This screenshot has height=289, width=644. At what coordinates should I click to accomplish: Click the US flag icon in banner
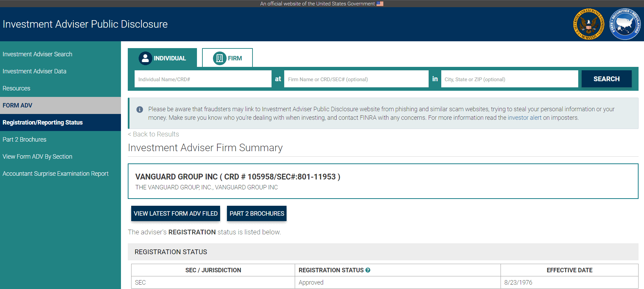380,4
